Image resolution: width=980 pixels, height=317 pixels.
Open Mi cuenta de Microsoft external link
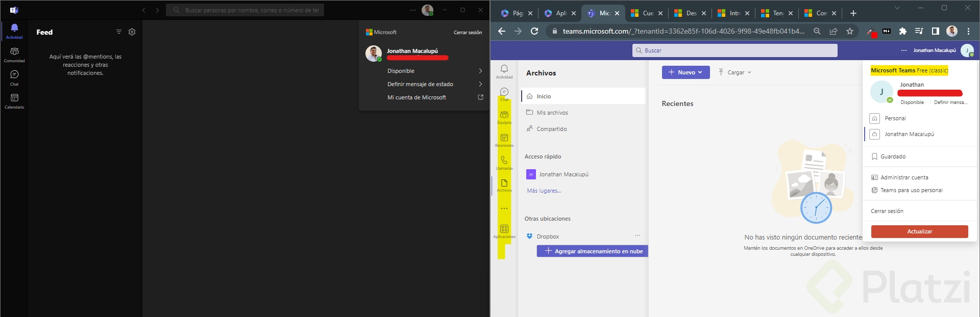point(434,97)
